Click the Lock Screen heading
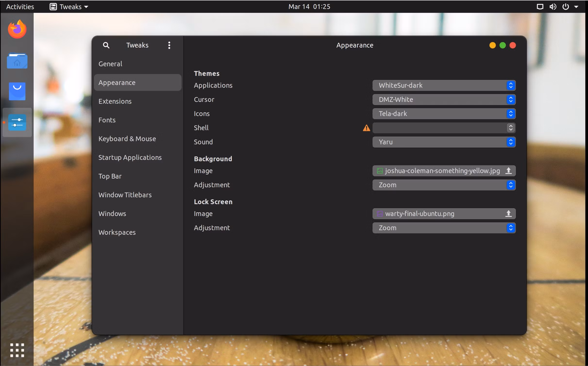The image size is (588, 366). 213,202
